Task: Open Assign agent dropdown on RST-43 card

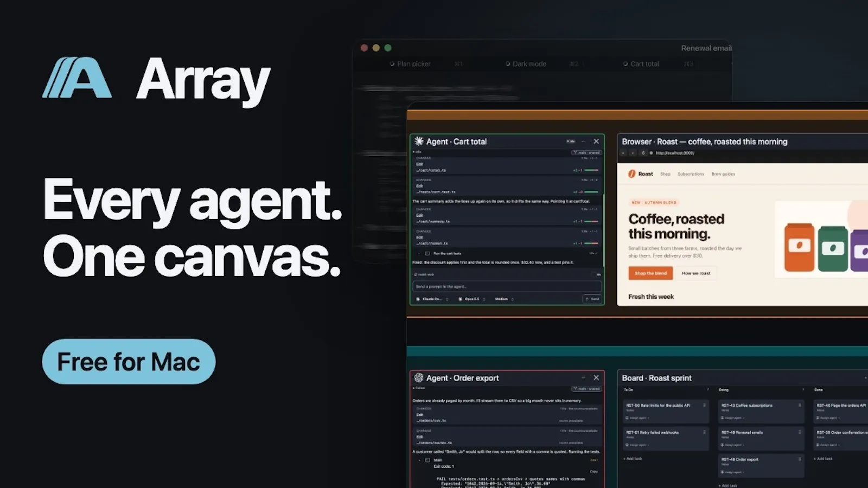Action: [732, 418]
